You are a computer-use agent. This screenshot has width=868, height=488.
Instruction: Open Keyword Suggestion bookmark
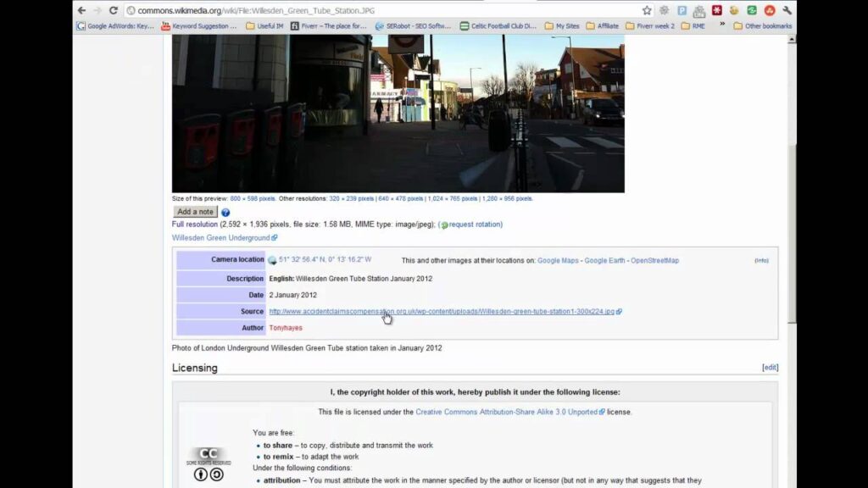pos(198,26)
